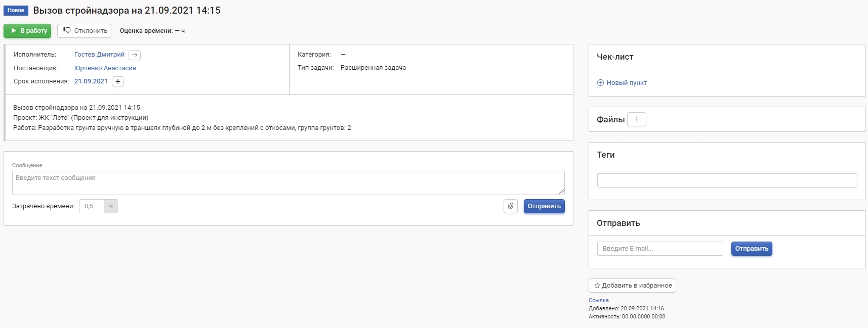Add task to favorites with star button
The image size is (868, 328).
coord(632,286)
